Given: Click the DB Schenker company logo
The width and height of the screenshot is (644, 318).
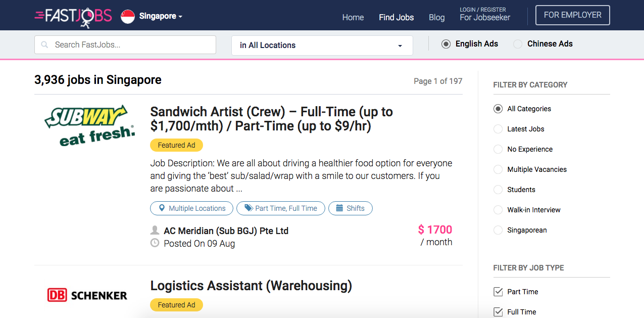Looking at the screenshot, I should (x=87, y=295).
